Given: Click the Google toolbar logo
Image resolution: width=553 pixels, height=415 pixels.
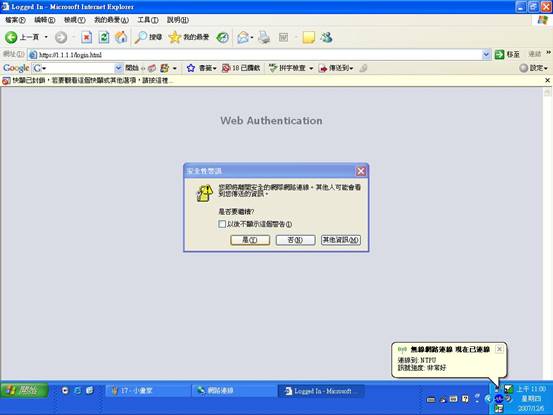Looking at the screenshot, I should (16, 68).
